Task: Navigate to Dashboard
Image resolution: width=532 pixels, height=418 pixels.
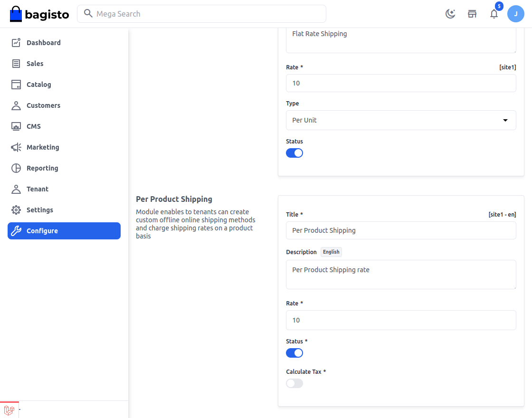Action: (43, 43)
